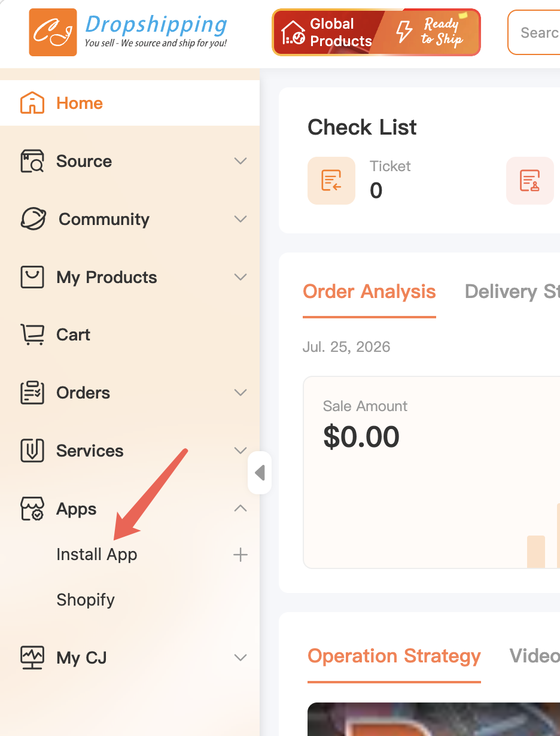Select the Operation Strategy tab

click(394, 656)
